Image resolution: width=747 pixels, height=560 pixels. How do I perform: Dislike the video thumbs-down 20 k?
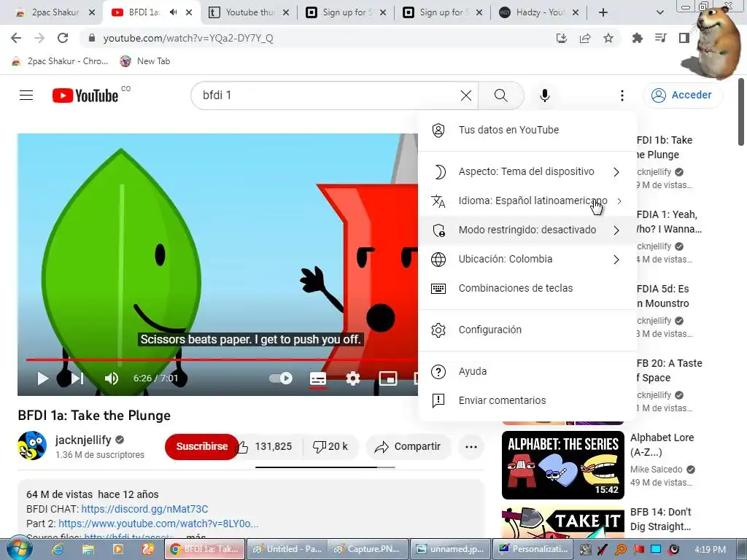click(330, 447)
